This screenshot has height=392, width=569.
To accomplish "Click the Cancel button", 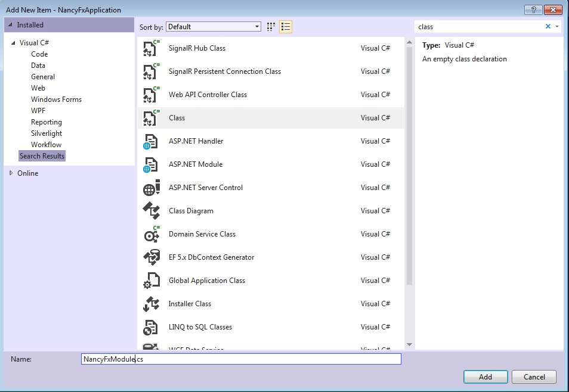I will coord(534,377).
